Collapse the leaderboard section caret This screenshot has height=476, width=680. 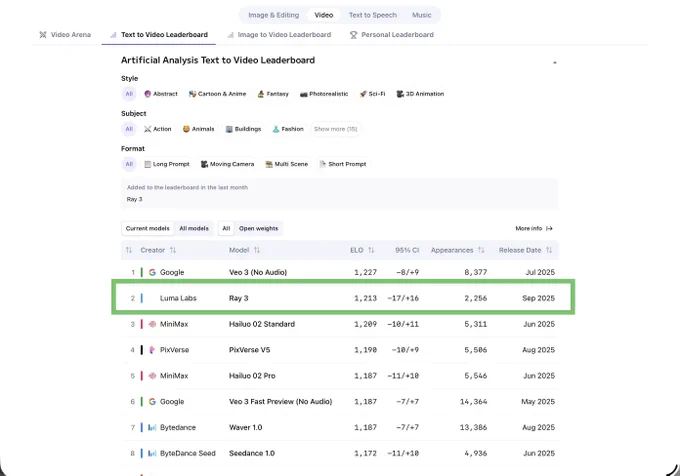(x=555, y=62)
